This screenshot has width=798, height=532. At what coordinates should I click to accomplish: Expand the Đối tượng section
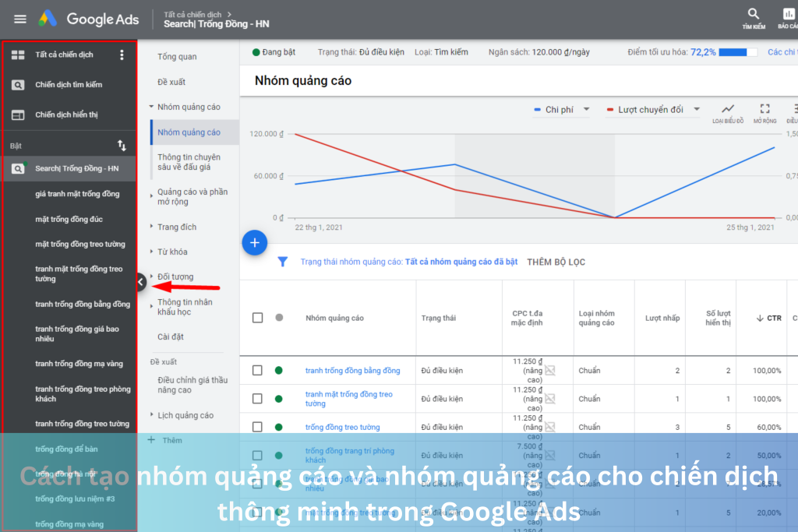click(151, 277)
